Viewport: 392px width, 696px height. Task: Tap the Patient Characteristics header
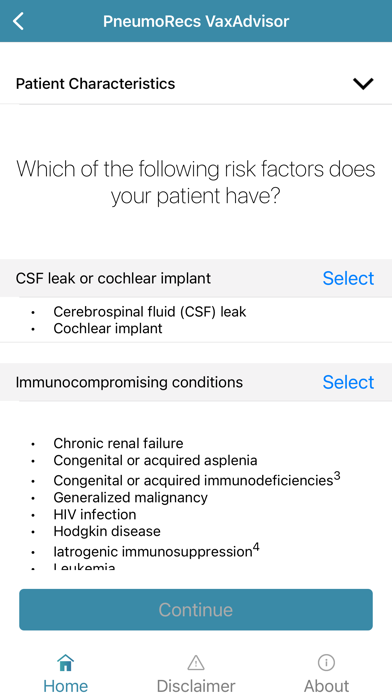[196, 83]
